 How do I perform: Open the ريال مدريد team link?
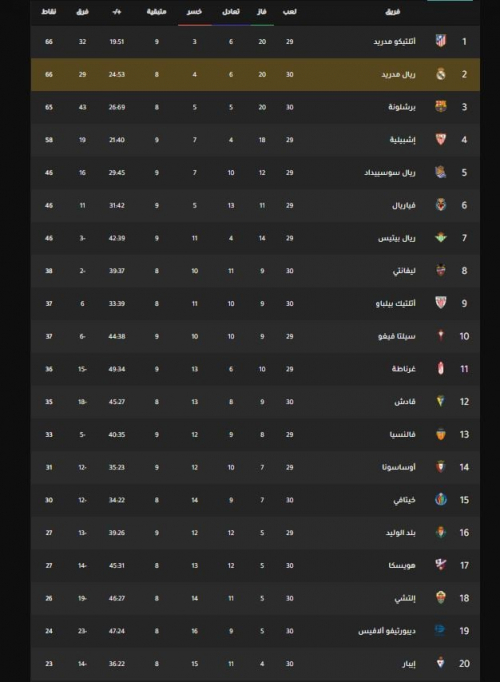398,74
